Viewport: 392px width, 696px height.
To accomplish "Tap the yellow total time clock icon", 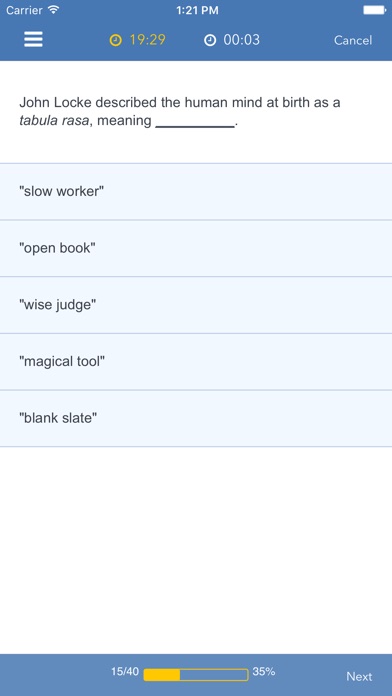I will (x=115, y=40).
